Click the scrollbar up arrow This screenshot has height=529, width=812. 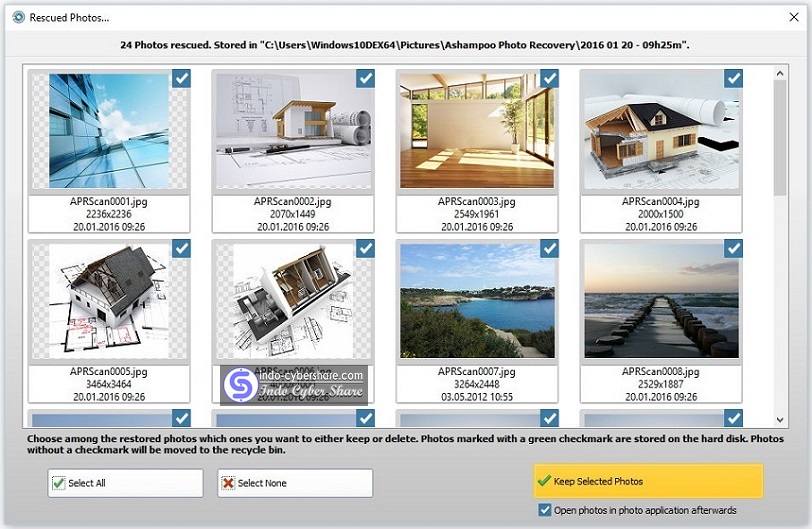[x=780, y=74]
